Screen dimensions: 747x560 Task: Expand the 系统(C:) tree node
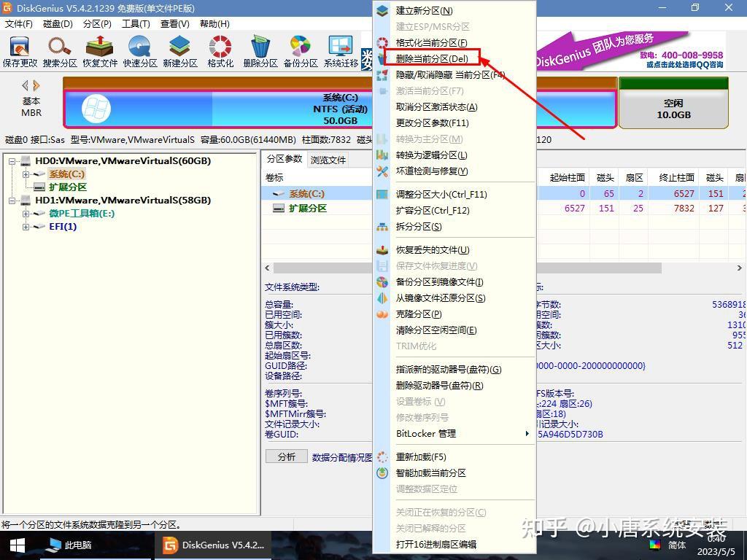(x=26, y=174)
